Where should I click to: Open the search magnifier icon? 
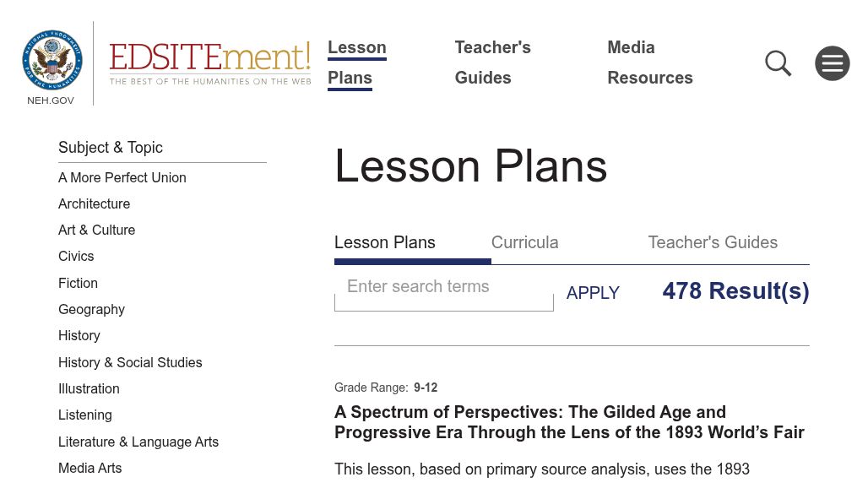pyautogui.click(x=778, y=63)
